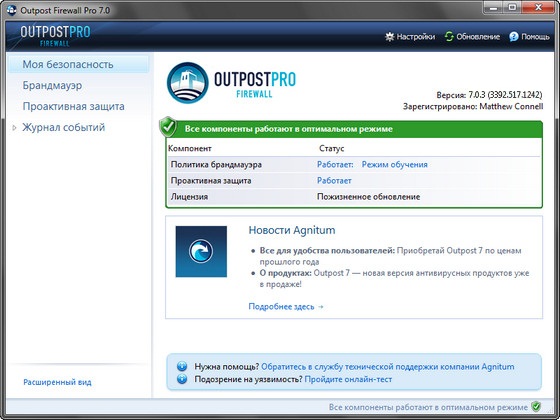Open Настройки in top toolbar
This screenshot has height=420, width=560.
tap(416, 36)
